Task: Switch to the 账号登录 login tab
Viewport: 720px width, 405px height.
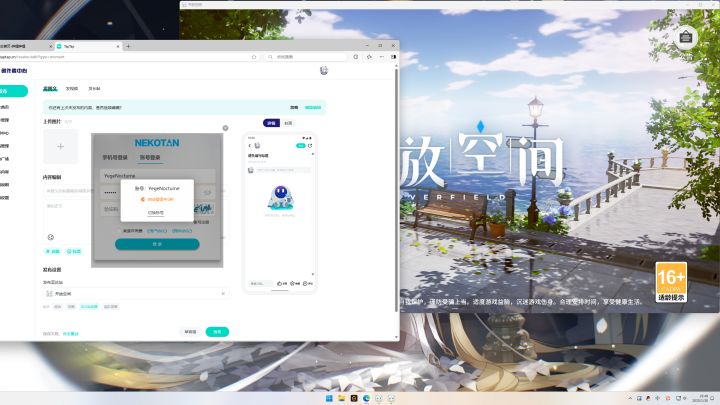Action: [150, 158]
